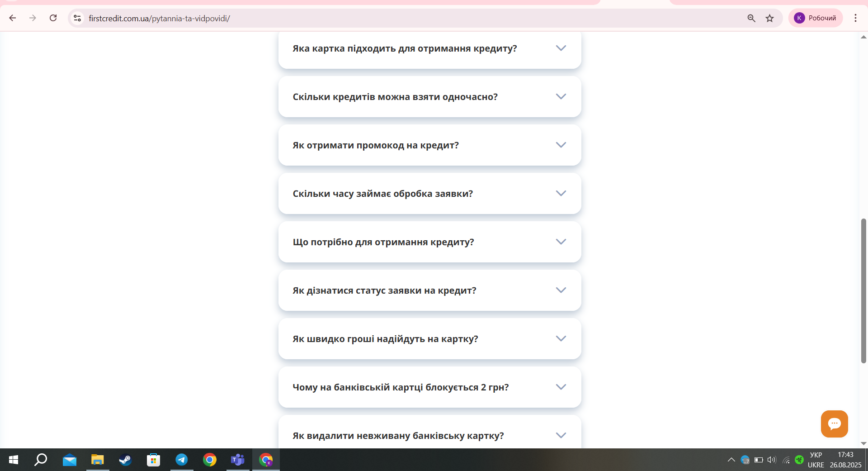868x471 pixels.
Task: Open Windows taskbar search
Action: pos(41,460)
